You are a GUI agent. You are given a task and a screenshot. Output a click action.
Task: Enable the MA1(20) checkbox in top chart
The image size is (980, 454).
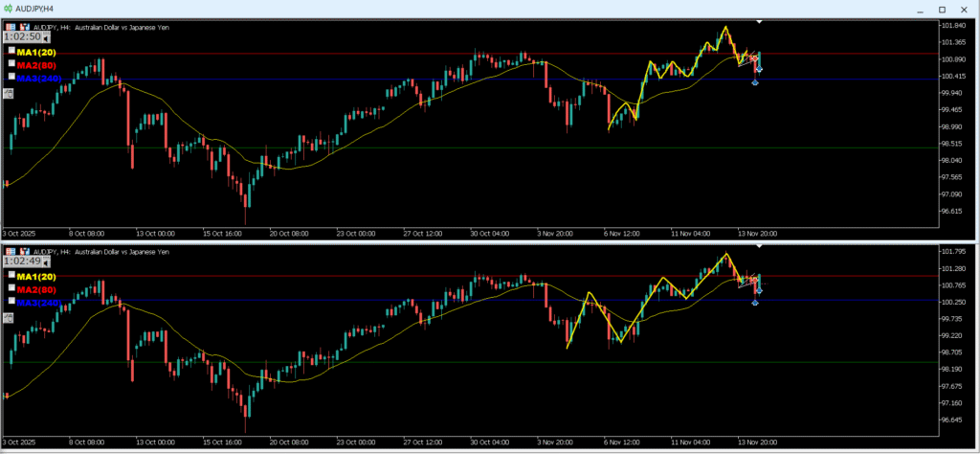[11, 51]
